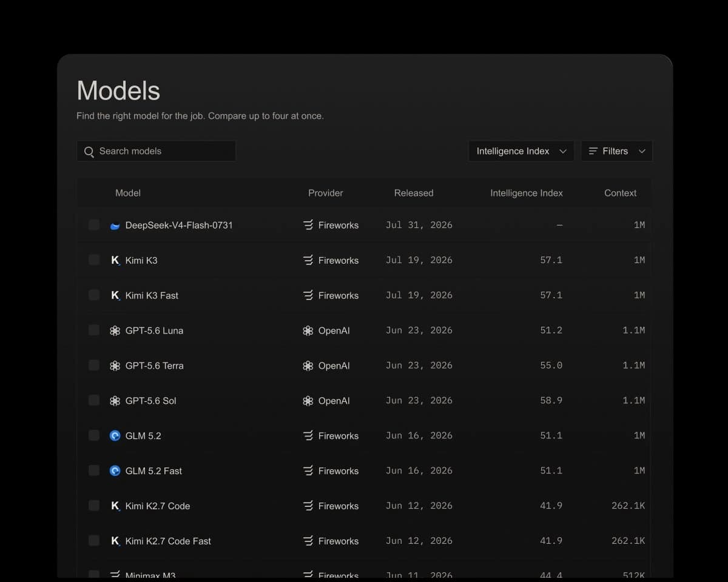Click the Models page heading
Viewport: 728px width, 582px height.
coord(118,91)
